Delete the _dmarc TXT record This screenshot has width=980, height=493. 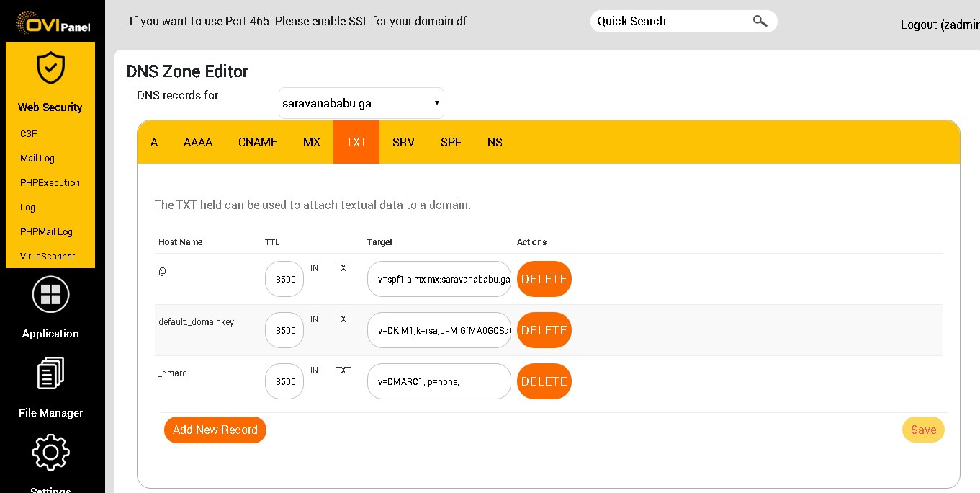pos(544,381)
